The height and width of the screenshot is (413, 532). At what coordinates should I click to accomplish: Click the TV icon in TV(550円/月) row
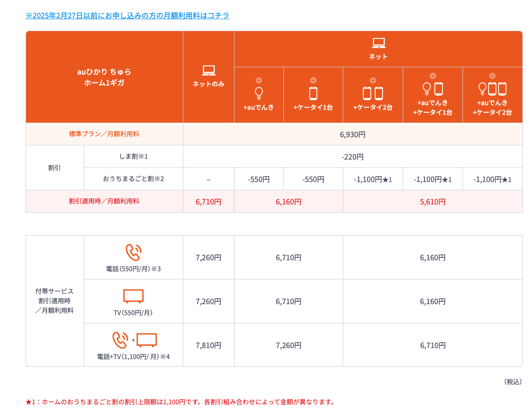click(133, 296)
